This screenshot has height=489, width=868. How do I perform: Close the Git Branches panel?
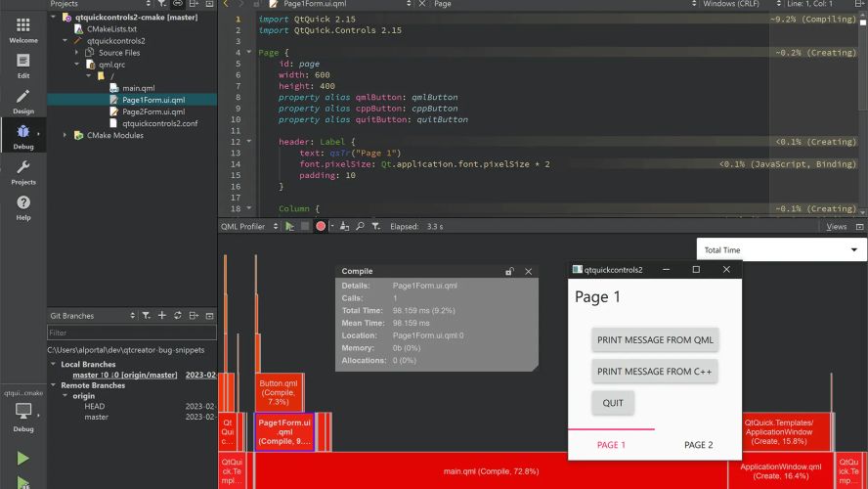[x=210, y=316]
